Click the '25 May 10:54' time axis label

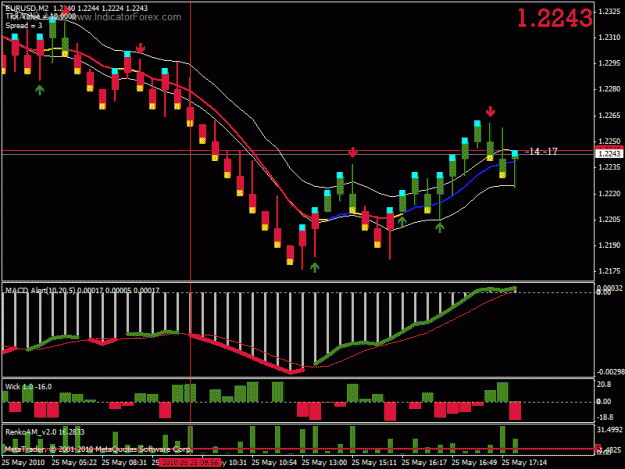pyautogui.click(x=275, y=463)
